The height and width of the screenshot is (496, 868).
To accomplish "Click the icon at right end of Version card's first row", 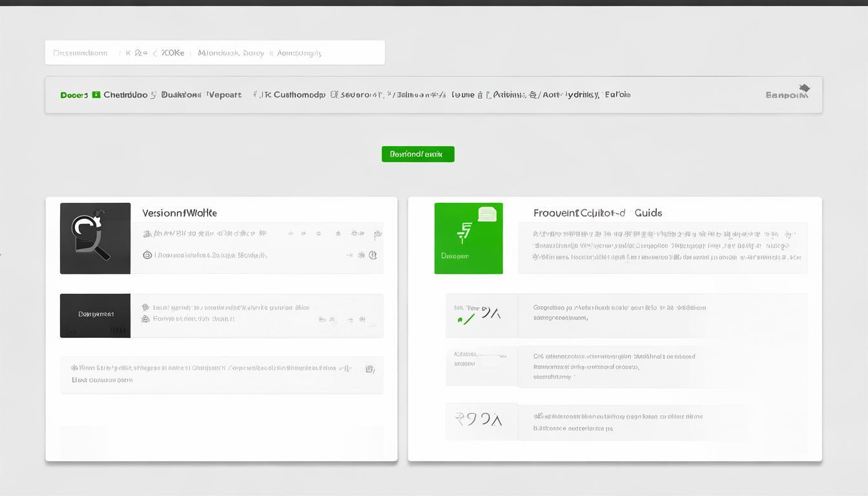I will (x=378, y=234).
